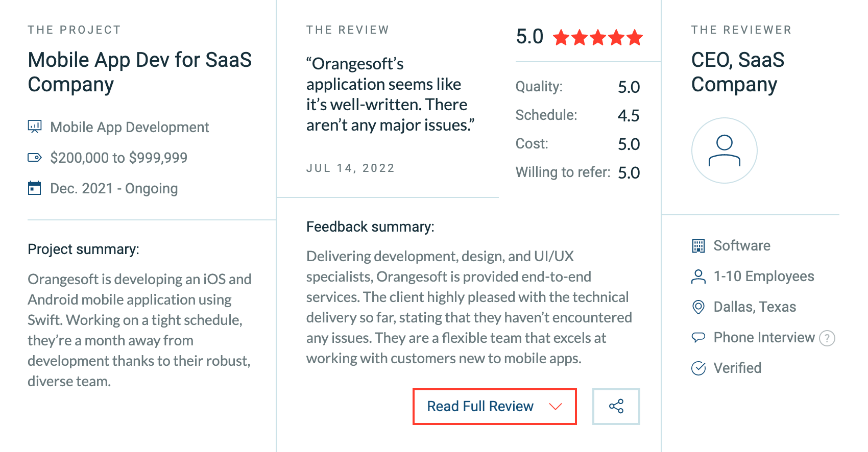
Task: Click the share icon button
Action: click(616, 407)
